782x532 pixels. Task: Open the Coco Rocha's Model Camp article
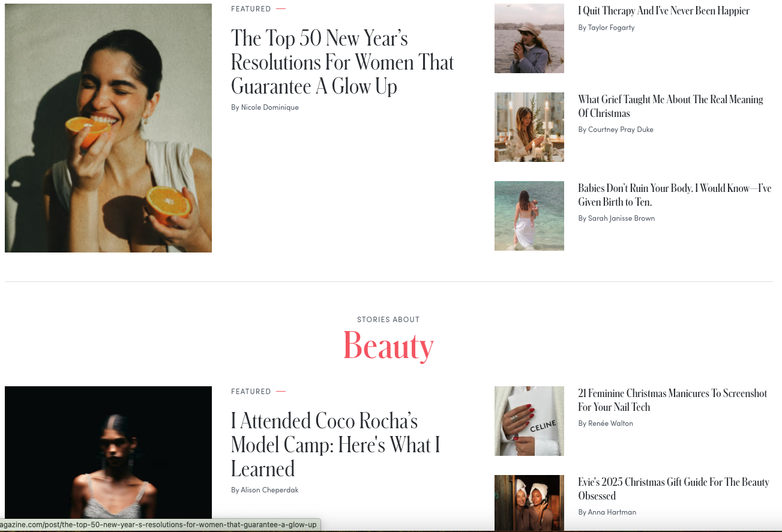(335, 444)
